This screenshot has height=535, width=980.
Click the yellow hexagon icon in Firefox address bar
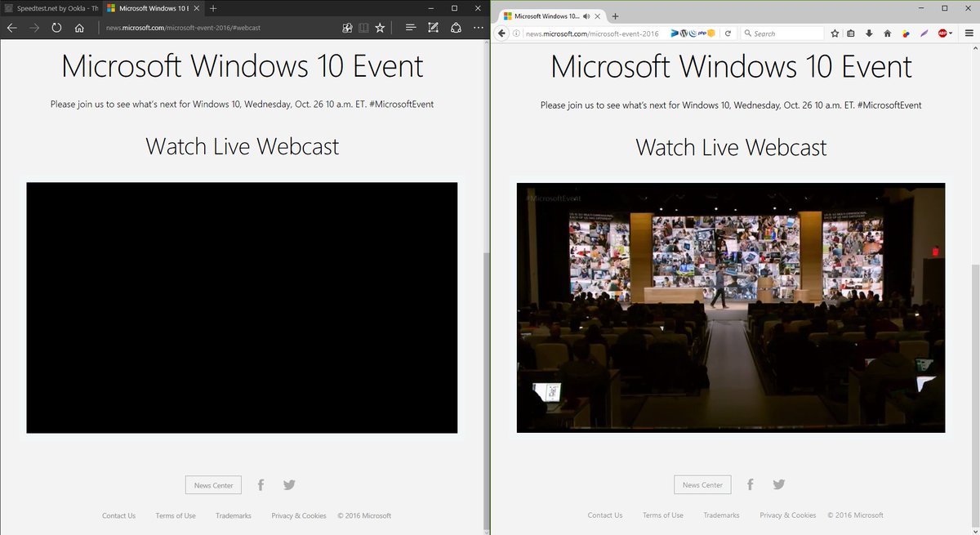[x=711, y=33]
